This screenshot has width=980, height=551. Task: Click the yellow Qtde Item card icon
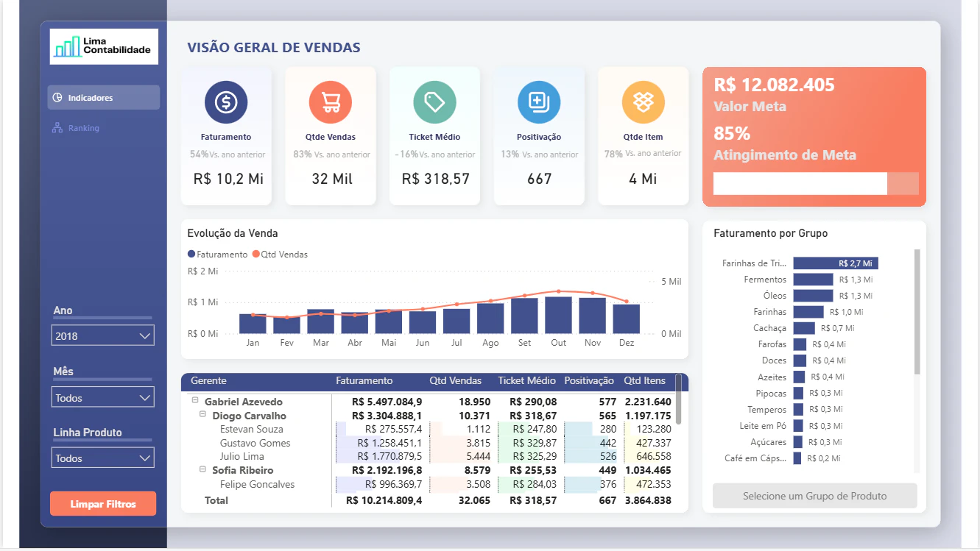tap(644, 102)
